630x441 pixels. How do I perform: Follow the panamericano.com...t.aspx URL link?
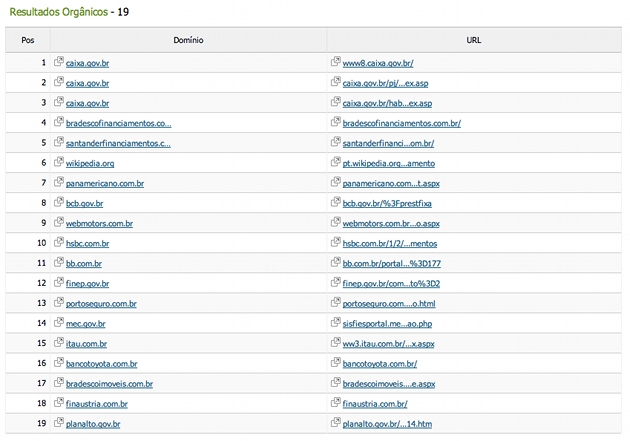click(x=391, y=184)
